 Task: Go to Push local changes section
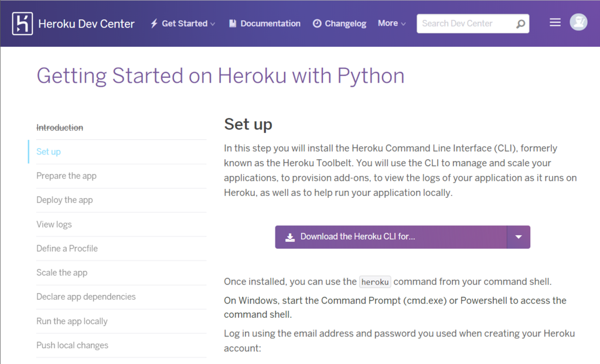(x=72, y=345)
